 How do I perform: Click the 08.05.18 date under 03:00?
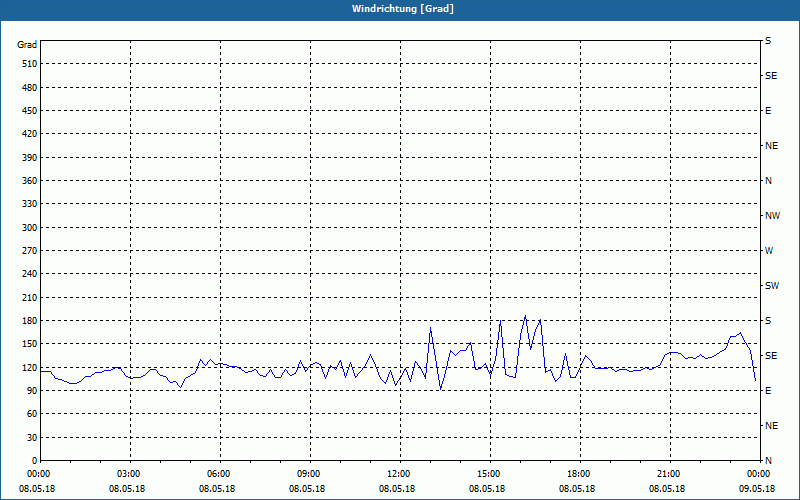pos(127,489)
